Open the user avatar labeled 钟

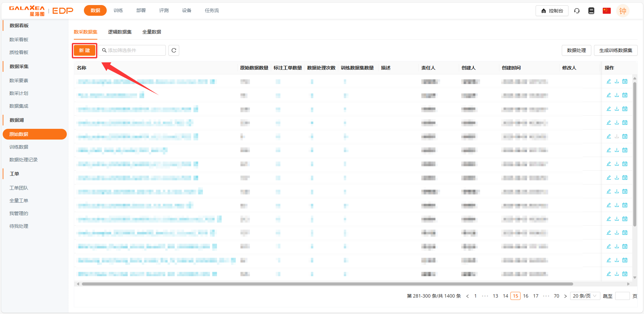[x=623, y=11]
